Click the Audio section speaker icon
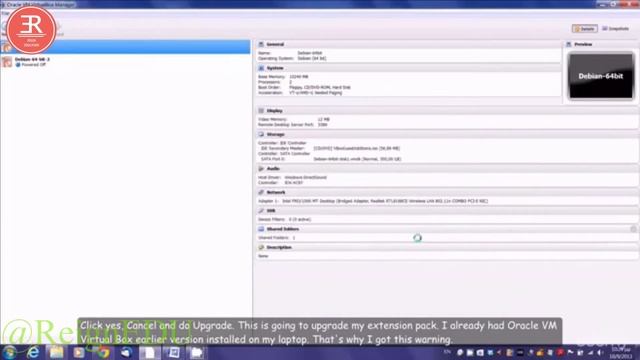 tap(261, 169)
